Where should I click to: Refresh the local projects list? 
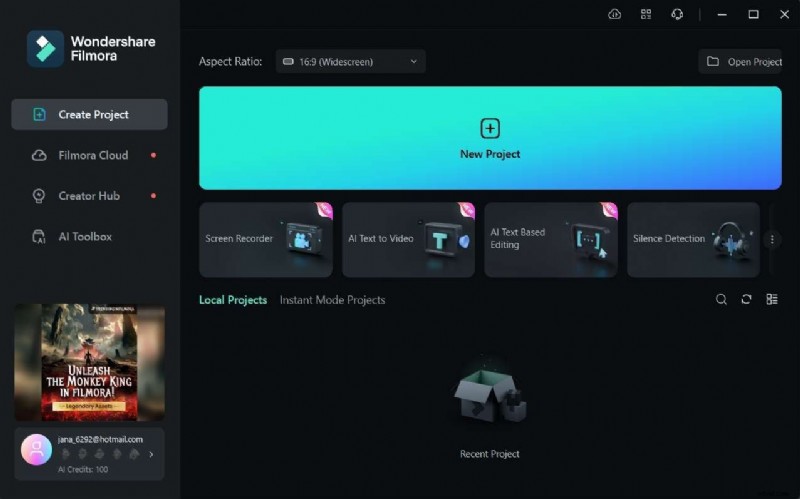pyautogui.click(x=746, y=299)
